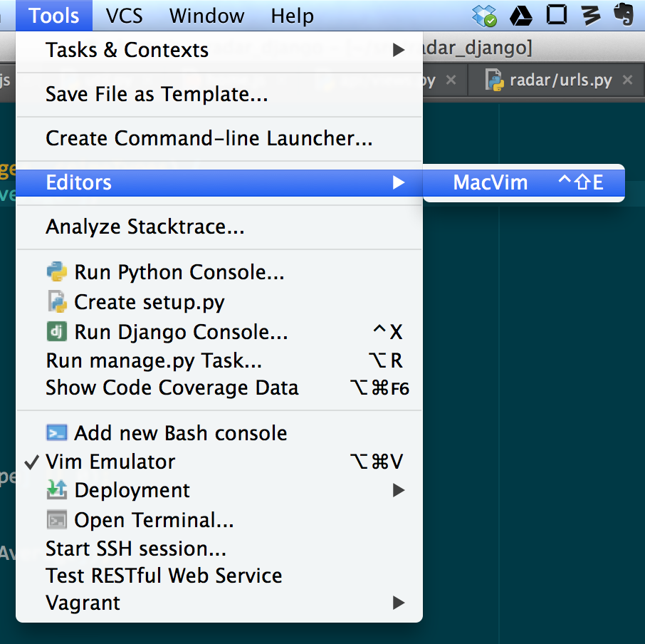
Task: Click the Dropbox status icon
Action: coord(484,16)
